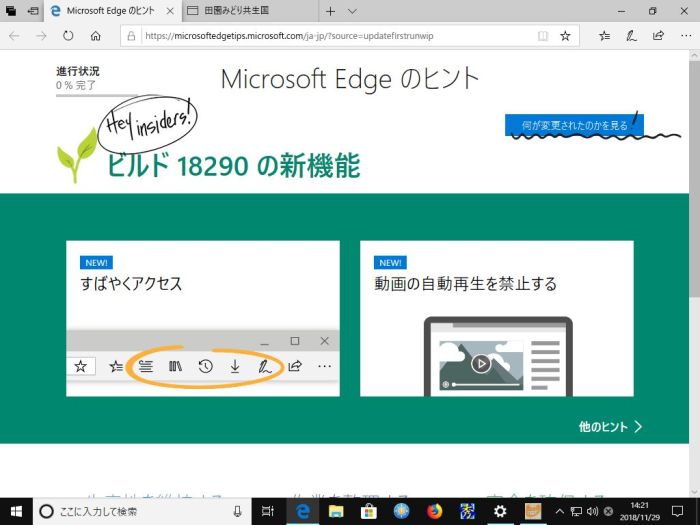Open a new tab with plus button
700x525 pixels.
[x=330, y=11]
